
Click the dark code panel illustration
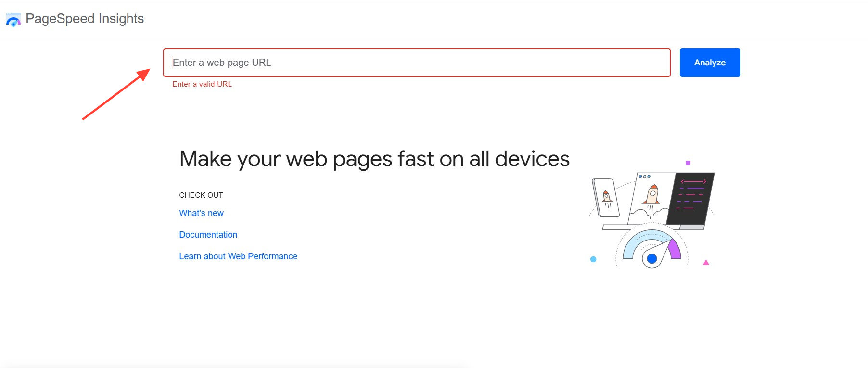(691, 198)
